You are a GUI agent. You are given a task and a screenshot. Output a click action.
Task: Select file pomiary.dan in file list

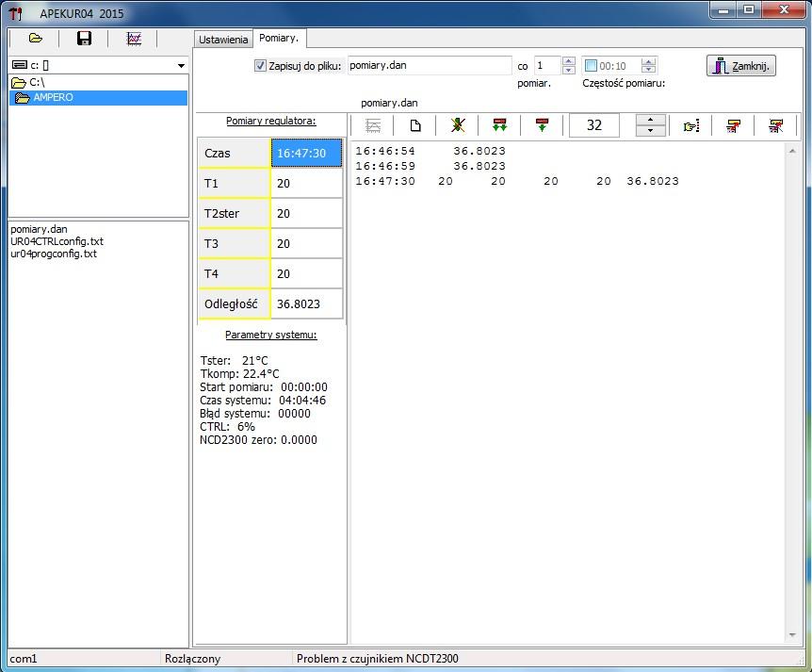39,229
